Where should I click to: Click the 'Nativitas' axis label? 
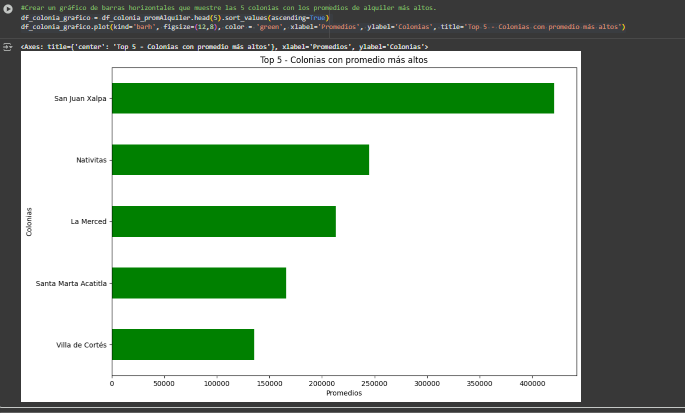pyautogui.click(x=91, y=160)
